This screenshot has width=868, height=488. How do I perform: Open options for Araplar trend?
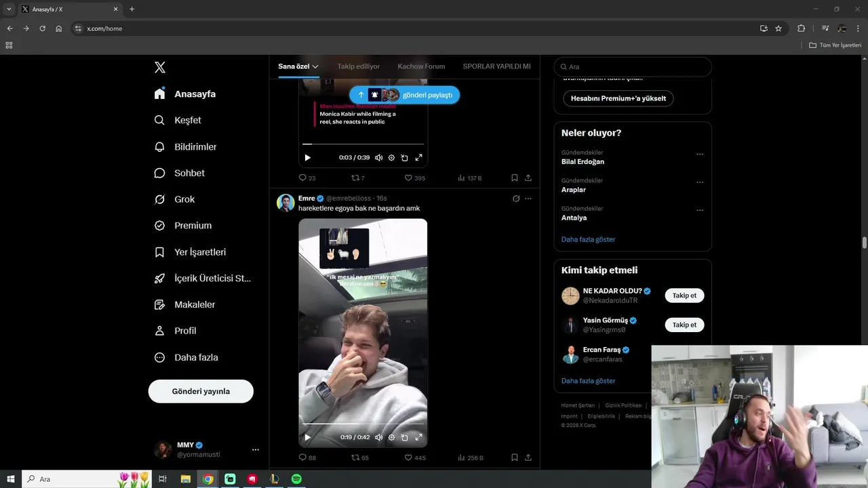tap(700, 182)
